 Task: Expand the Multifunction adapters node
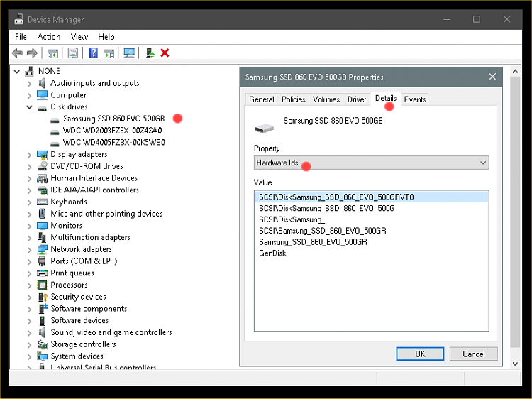tap(30, 238)
